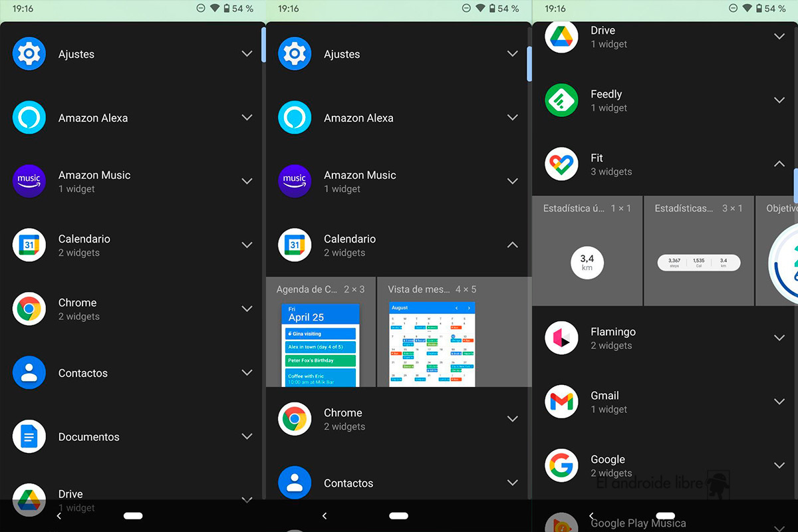The height and width of the screenshot is (532, 798).
Task: Expand Amazon Music widgets, left screen
Action: coord(247,182)
